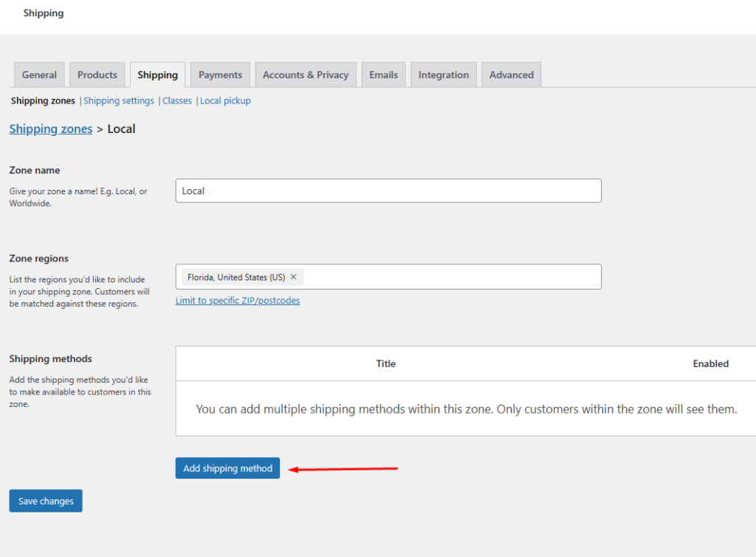Select the Shipping zones subsection label
This screenshot has width=756, height=557.
[41, 100]
